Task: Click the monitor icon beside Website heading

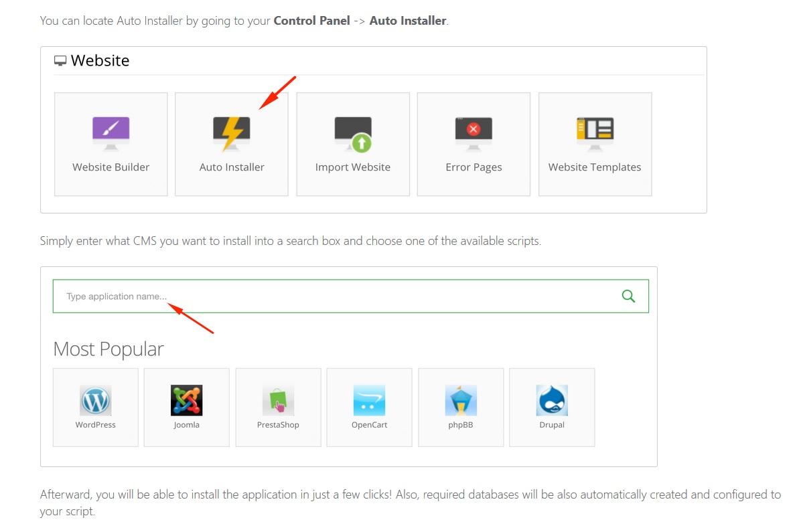Action: tap(60, 61)
